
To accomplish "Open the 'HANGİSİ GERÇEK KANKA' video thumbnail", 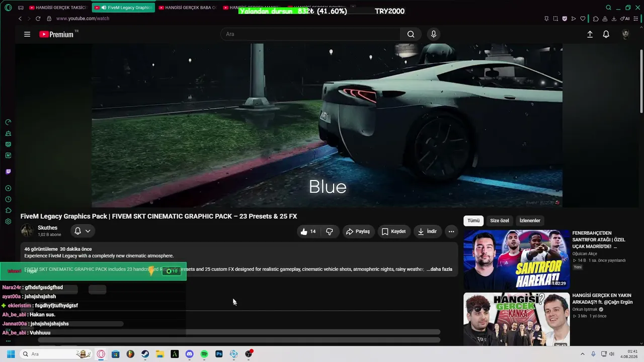I will click(x=516, y=319).
